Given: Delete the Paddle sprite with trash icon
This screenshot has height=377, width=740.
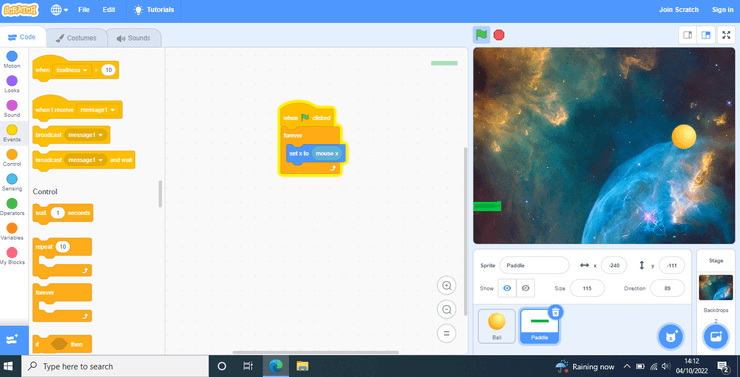Looking at the screenshot, I should click(555, 311).
